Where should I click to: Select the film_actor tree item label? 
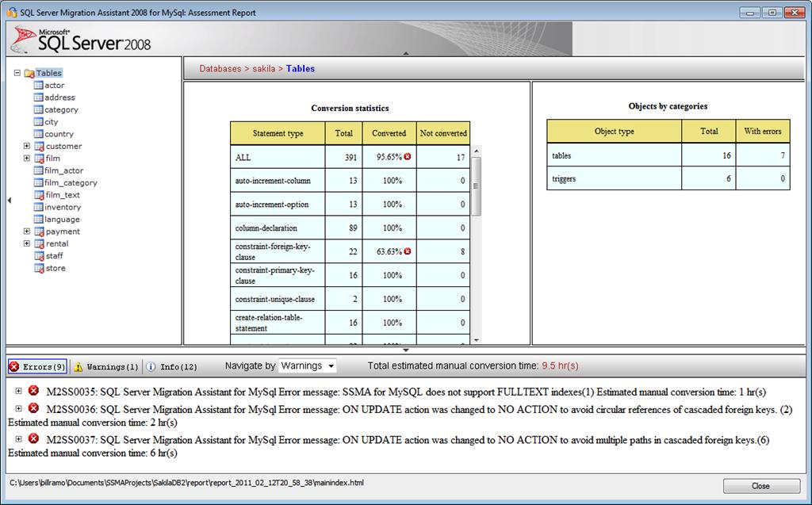click(x=63, y=170)
